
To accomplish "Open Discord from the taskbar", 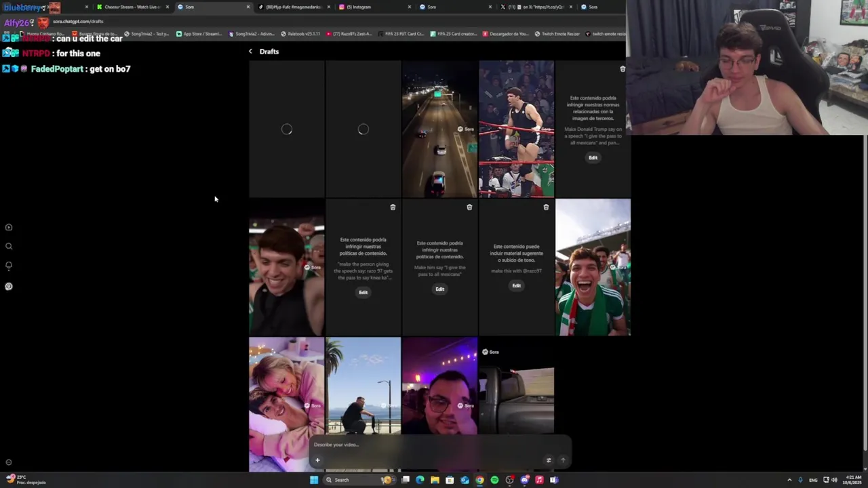I will pyautogui.click(x=524, y=481).
